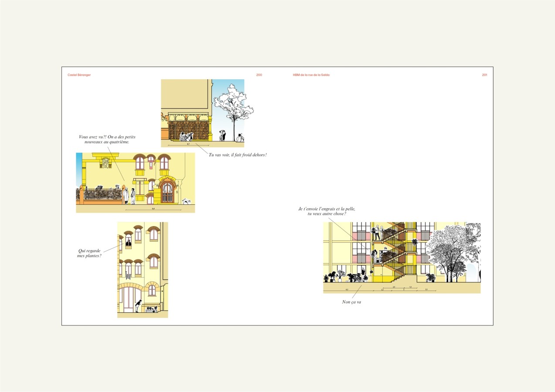Click the blue sky strip left of the facade
The height and width of the screenshot is (392, 555).
pos(78,170)
